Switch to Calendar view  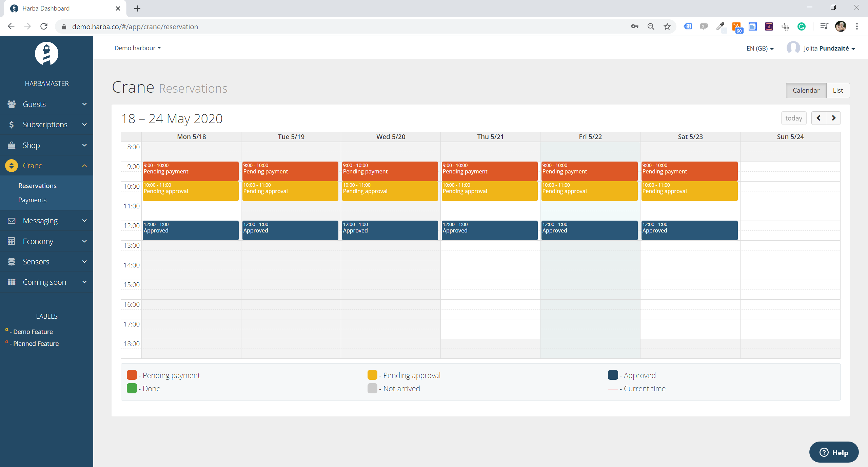(x=806, y=90)
